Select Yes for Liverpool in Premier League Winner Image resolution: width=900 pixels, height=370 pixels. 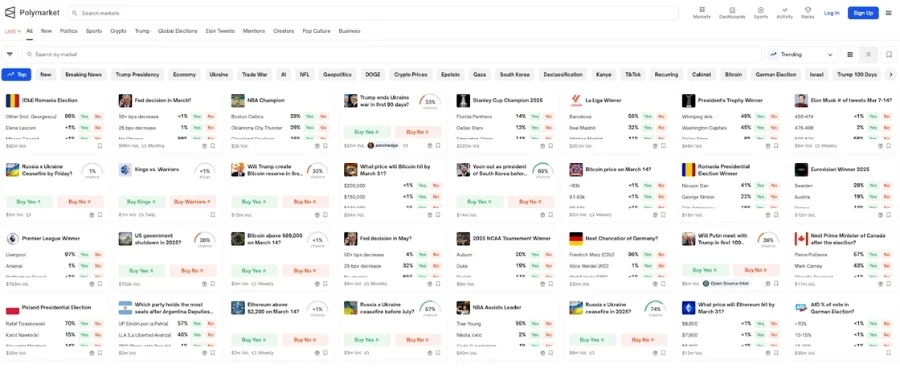click(84, 254)
